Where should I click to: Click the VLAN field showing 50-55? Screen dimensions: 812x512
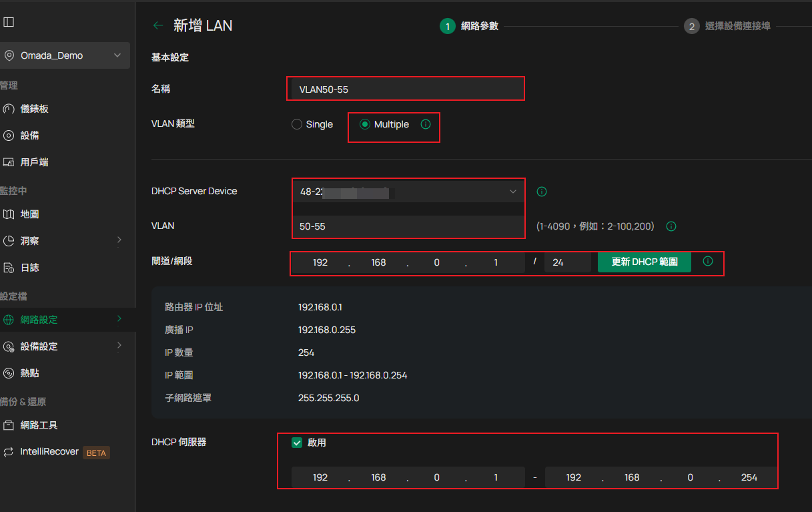point(408,226)
